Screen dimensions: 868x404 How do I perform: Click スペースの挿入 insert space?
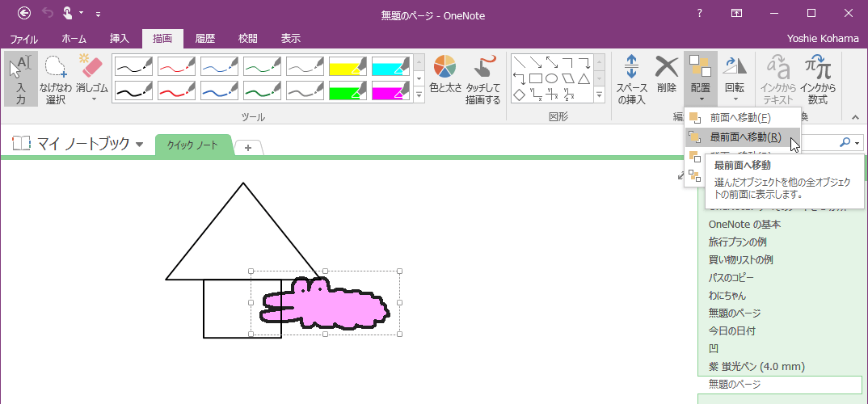pyautogui.click(x=632, y=79)
